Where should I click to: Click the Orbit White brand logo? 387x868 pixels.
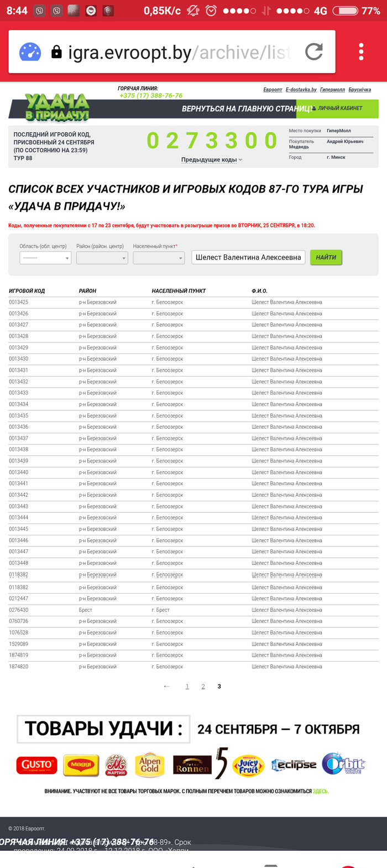pyautogui.click(x=343, y=764)
